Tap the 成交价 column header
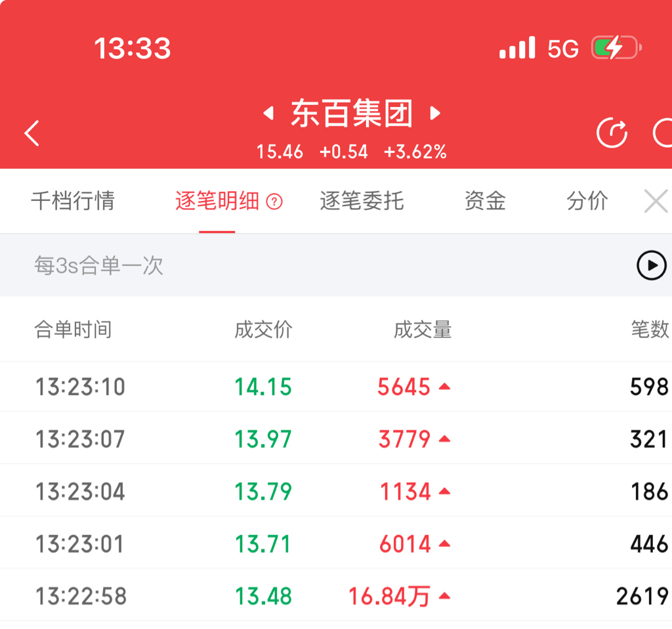Image resolution: width=672 pixels, height=629 pixels. [263, 330]
